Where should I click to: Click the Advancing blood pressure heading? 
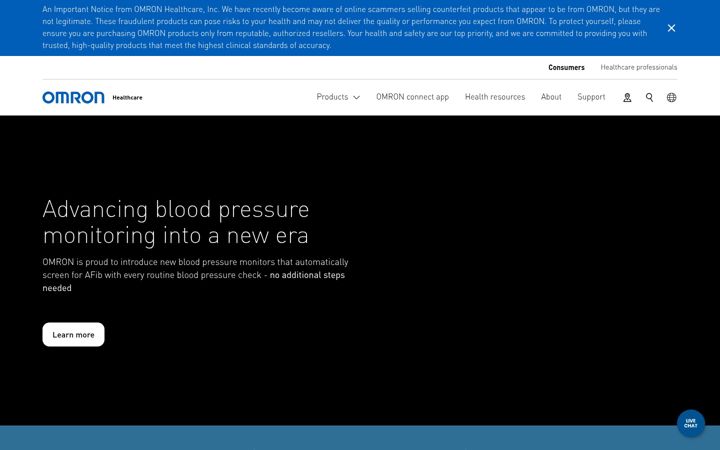[176, 222]
